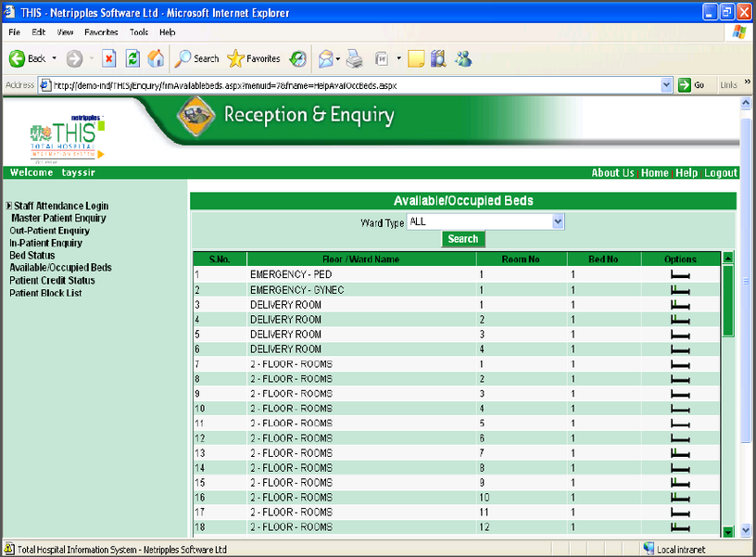Click the Forward arrow button in the browser toolbar
756x557 pixels.
74,58
